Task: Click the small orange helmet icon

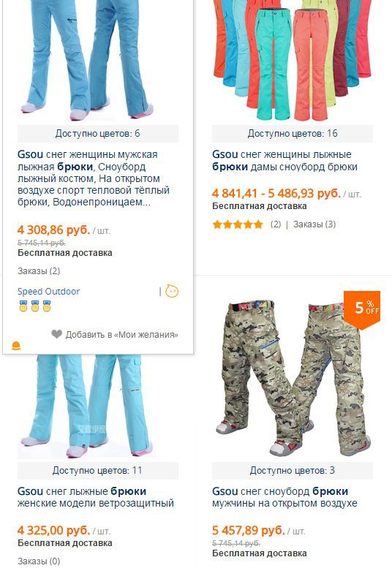Action: pos(16,346)
